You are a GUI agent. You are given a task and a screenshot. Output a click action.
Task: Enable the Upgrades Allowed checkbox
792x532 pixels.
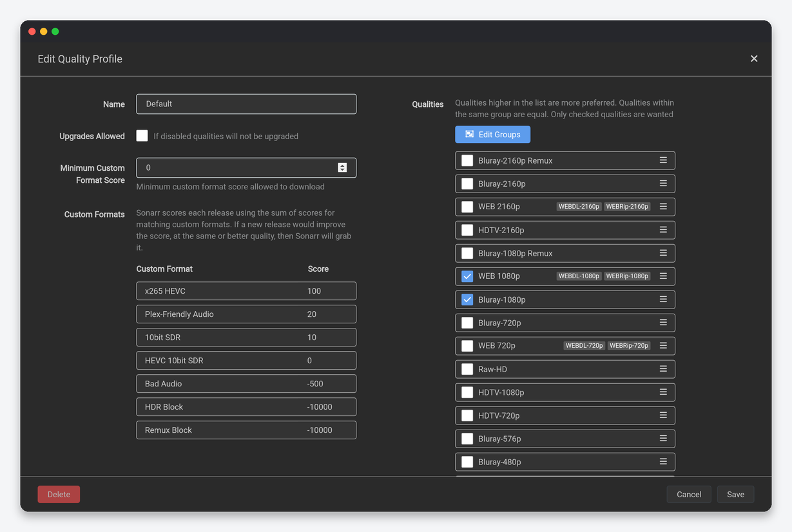pos(142,135)
